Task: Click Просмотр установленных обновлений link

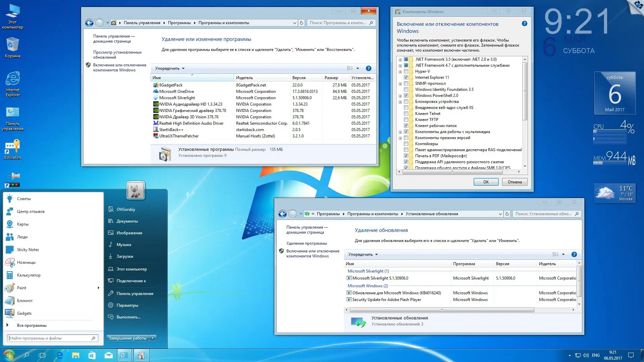Action: [117, 55]
